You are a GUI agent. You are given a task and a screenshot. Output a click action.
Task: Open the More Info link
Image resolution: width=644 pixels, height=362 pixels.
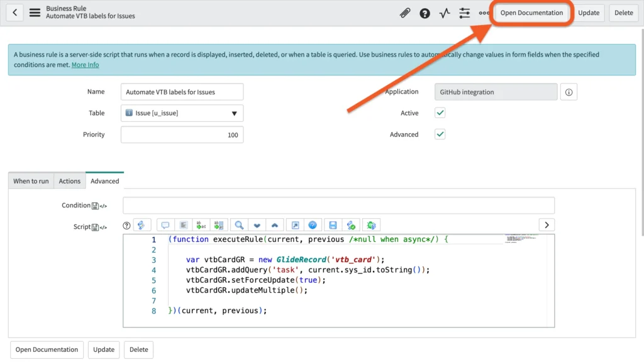85,65
